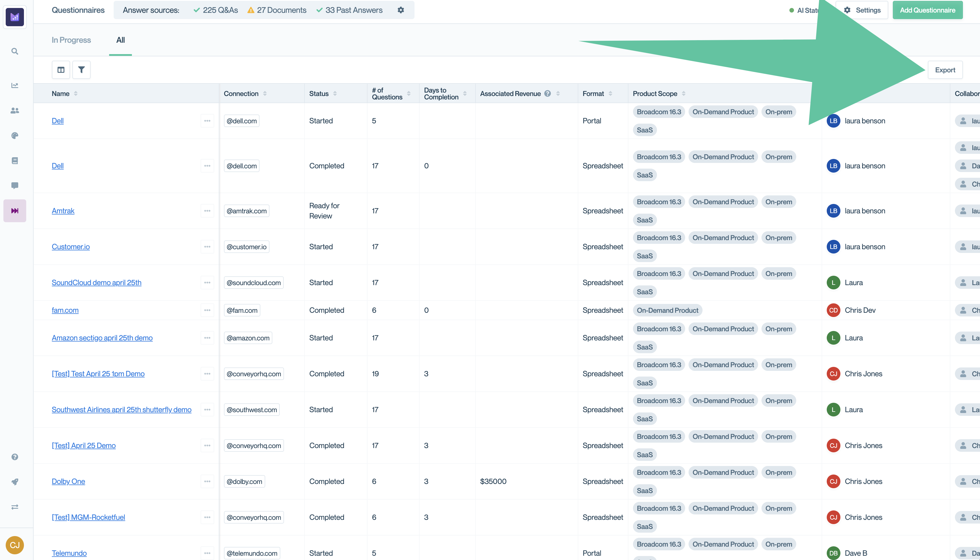This screenshot has width=980, height=560.
Task: Sort by Days to Completion column
Action: pos(465,93)
